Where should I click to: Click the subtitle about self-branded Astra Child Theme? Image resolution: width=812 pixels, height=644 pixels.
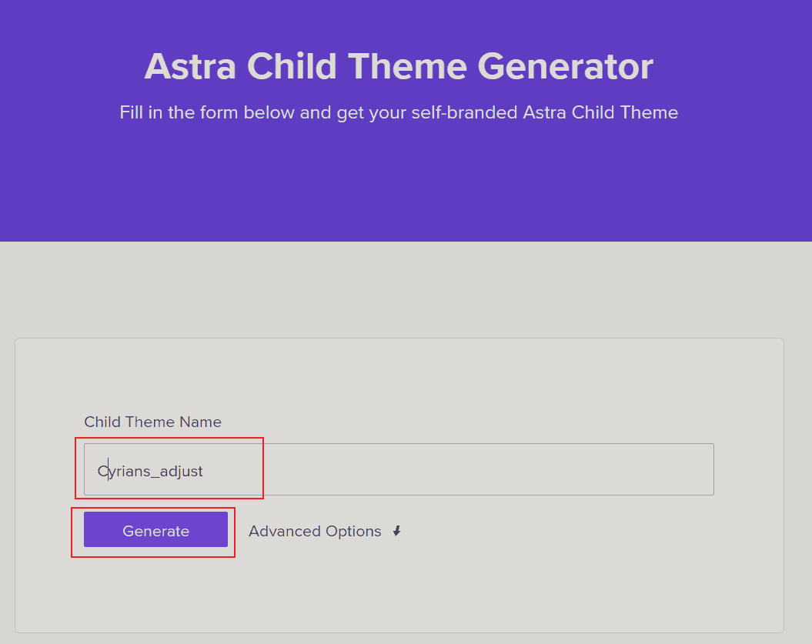coord(398,112)
